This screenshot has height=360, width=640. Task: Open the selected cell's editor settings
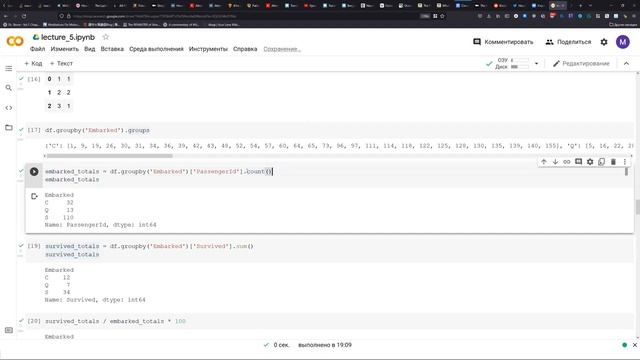click(x=590, y=162)
